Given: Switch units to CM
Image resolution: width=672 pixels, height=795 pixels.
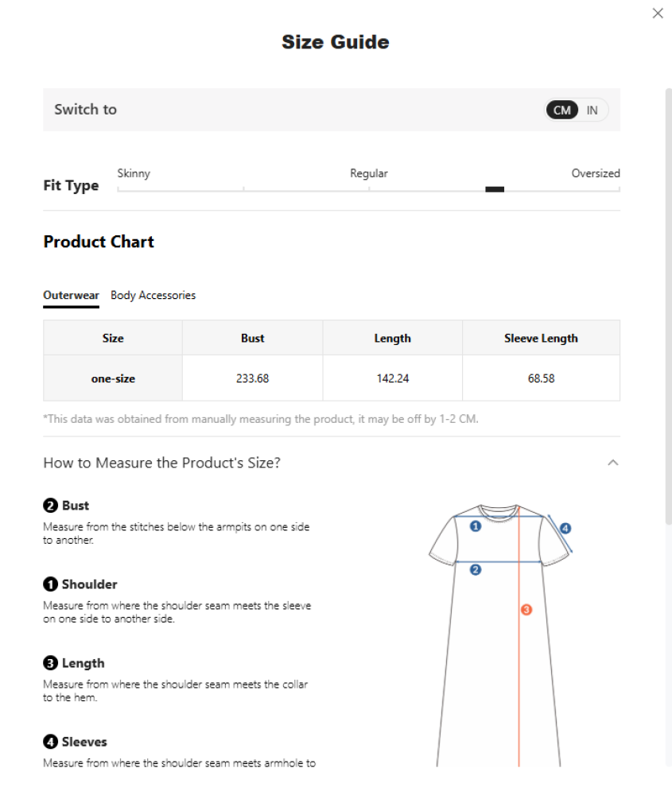Looking at the screenshot, I should point(562,110).
